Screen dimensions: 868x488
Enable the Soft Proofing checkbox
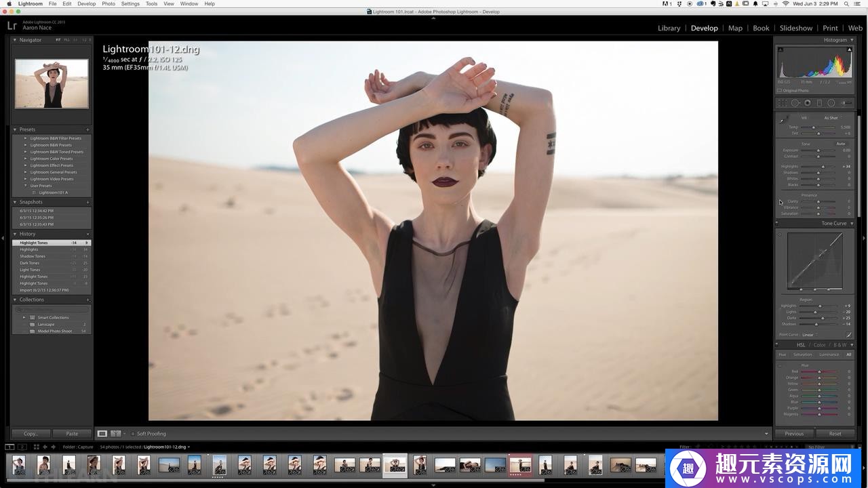coord(133,434)
